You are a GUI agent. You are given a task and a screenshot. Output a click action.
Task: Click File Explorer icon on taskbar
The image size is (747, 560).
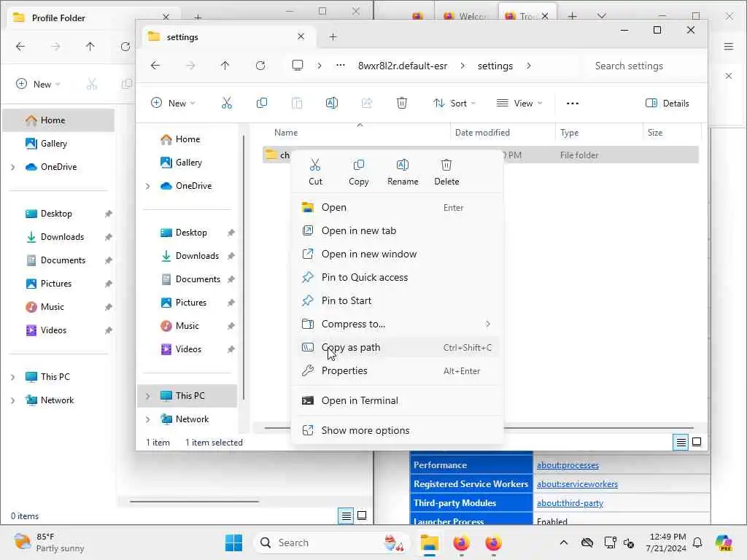click(429, 542)
